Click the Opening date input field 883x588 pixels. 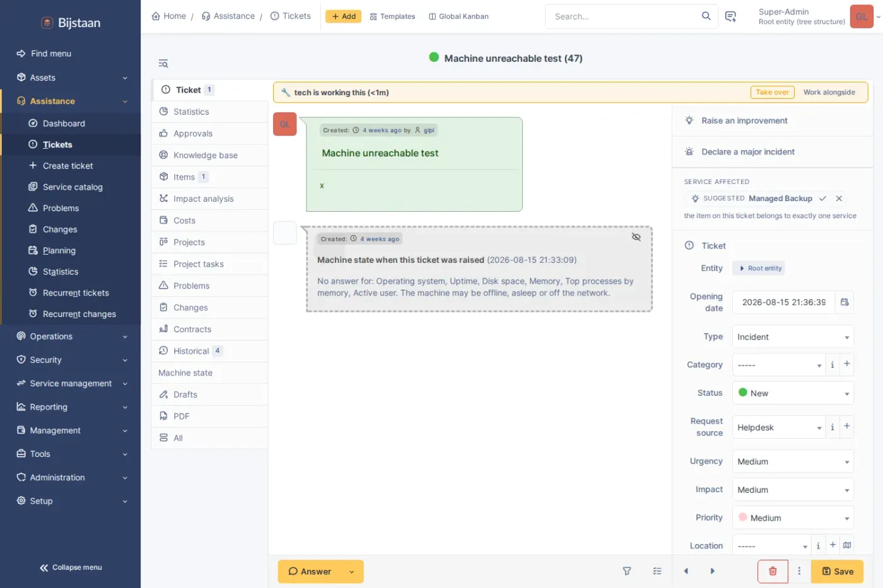coord(783,303)
